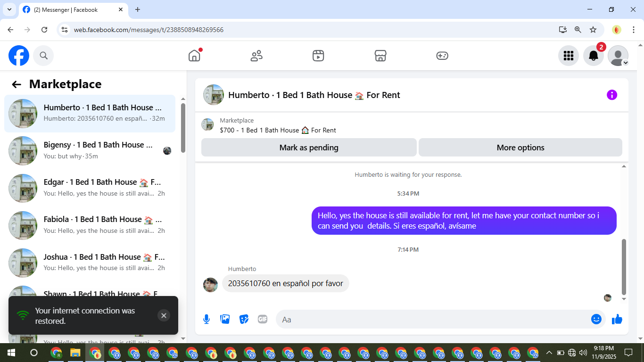644x362 pixels.
Task: Click Humberto's avatar beside his message
Action: pyautogui.click(x=210, y=285)
